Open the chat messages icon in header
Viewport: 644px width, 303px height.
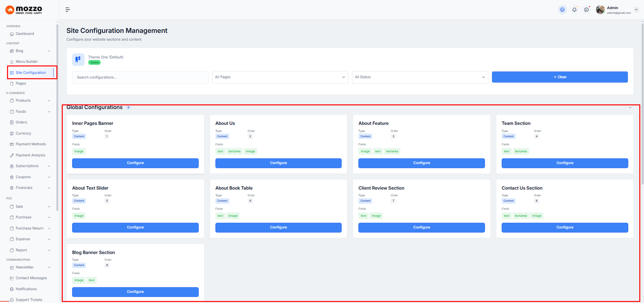point(586,10)
